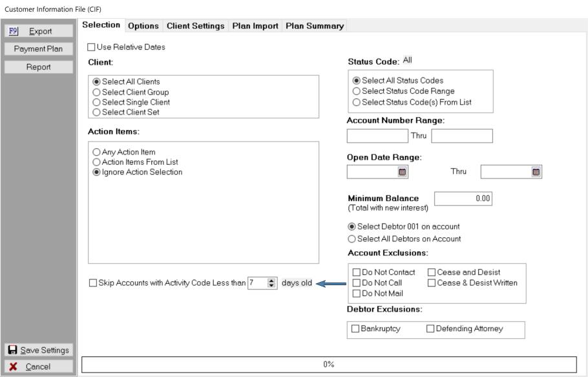This screenshot has height=377, width=588.
Task: Open calendar for Open Date Range start
Action: (402, 172)
